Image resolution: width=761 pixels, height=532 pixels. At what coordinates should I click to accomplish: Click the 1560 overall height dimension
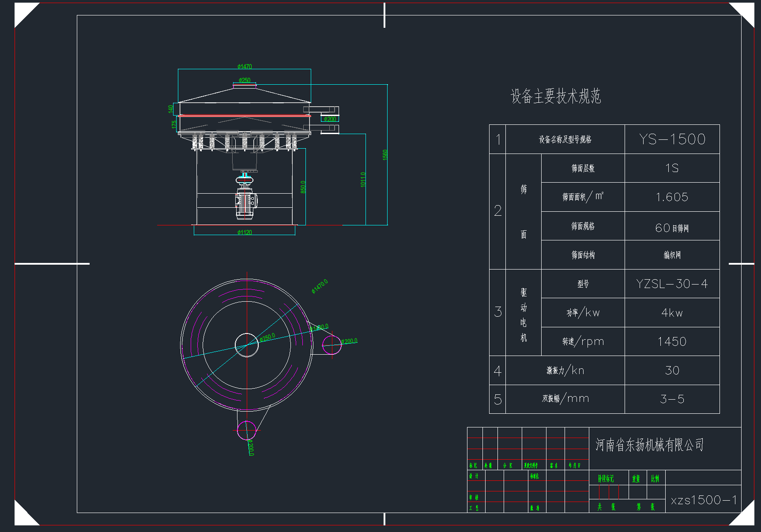click(385, 155)
